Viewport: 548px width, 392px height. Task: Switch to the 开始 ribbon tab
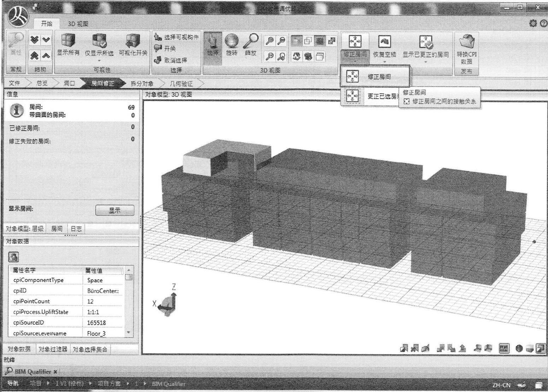(x=47, y=24)
